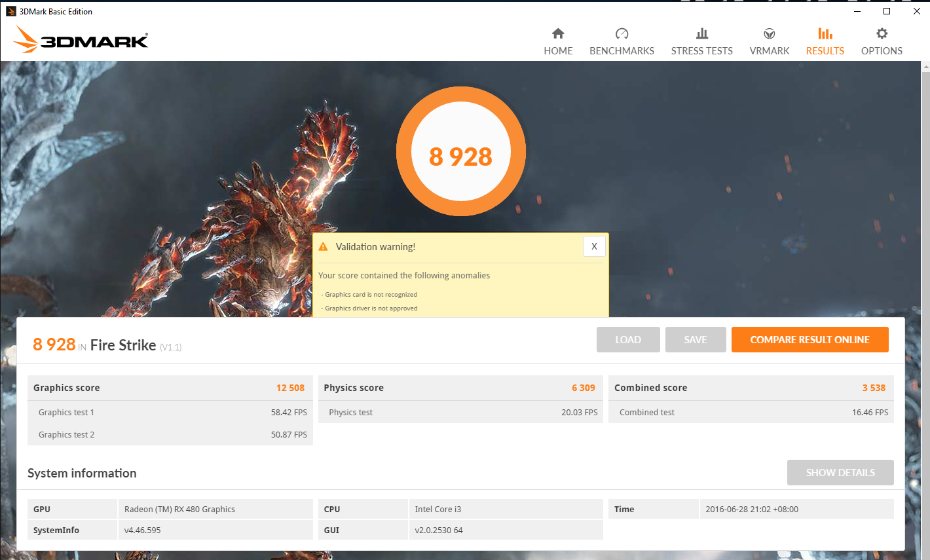Click COMPARE RESULT ONLINE

pyautogui.click(x=810, y=339)
